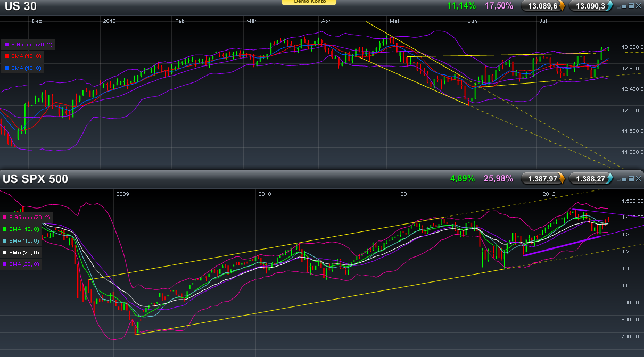Click the US SPX 500 chart title
Screen dimensions: 644x357
pos(35,179)
